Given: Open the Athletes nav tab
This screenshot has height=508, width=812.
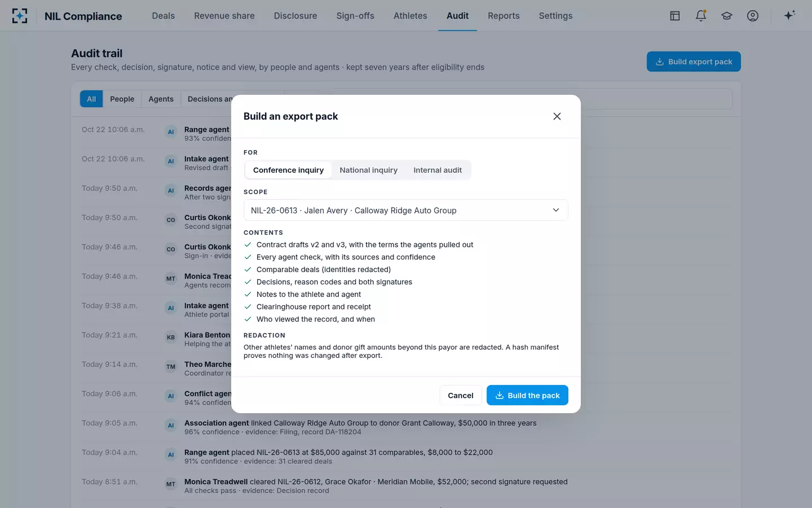Looking at the screenshot, I should coord(411,16).
